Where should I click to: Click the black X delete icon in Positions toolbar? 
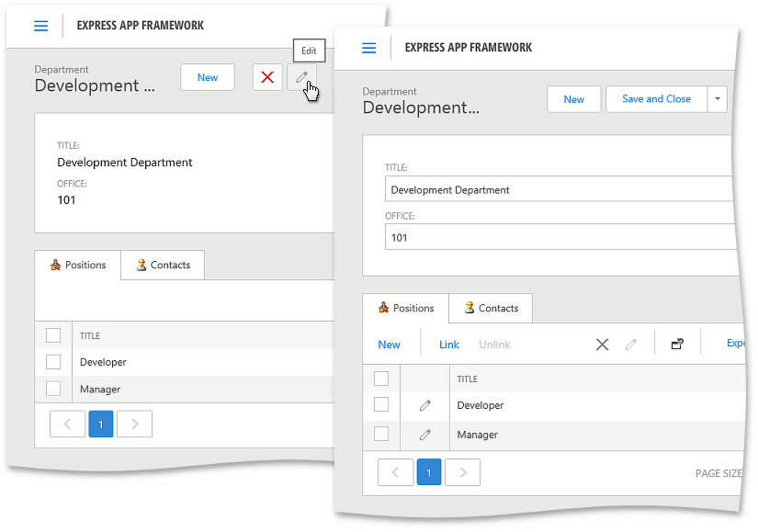coord(602,345)
